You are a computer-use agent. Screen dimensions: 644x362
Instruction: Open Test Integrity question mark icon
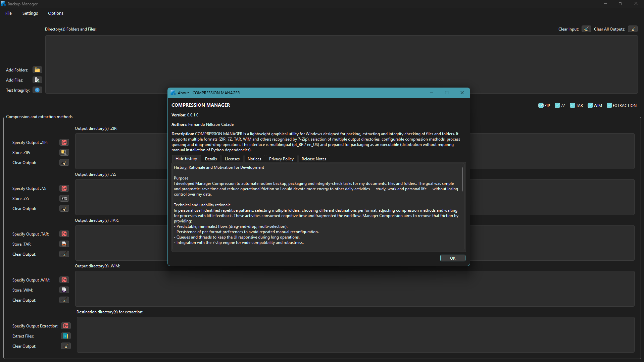37,90
